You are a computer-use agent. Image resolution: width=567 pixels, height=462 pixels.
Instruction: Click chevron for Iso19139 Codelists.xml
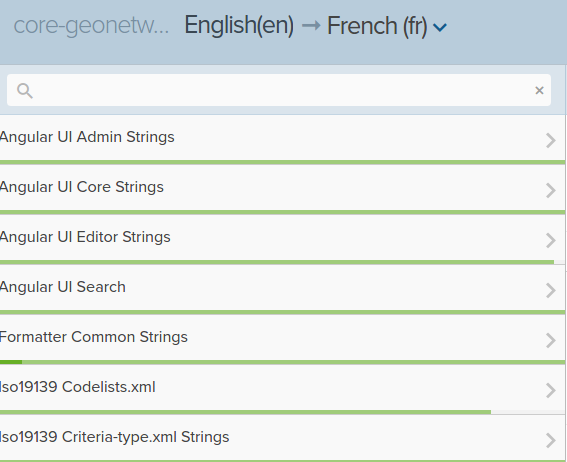click(x=550, y=390)
